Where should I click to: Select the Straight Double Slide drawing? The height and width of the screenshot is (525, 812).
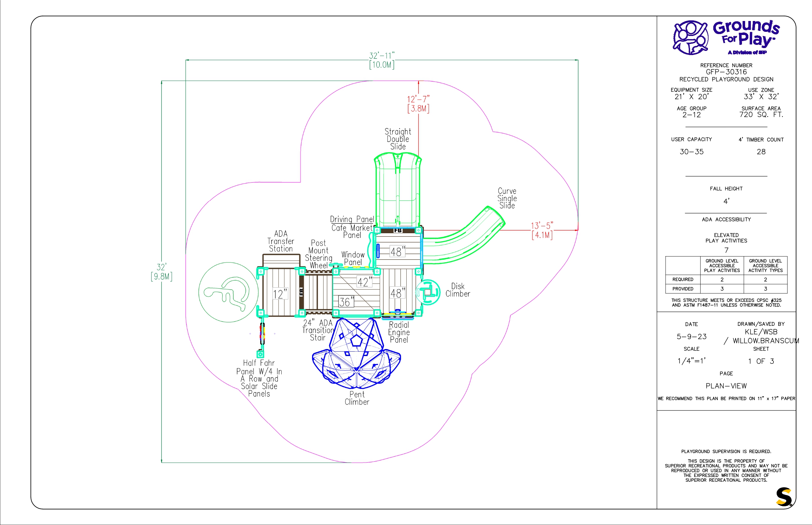pyautogui.click(x=398, y=190)
